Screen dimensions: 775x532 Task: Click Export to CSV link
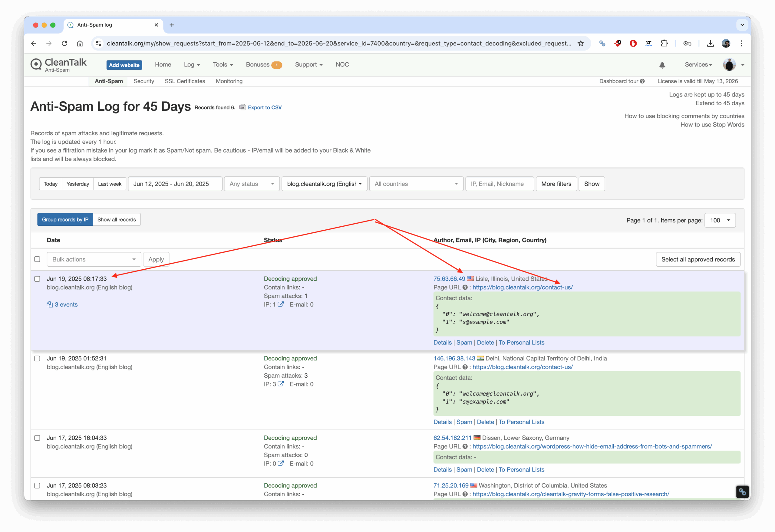click(265, 107)
